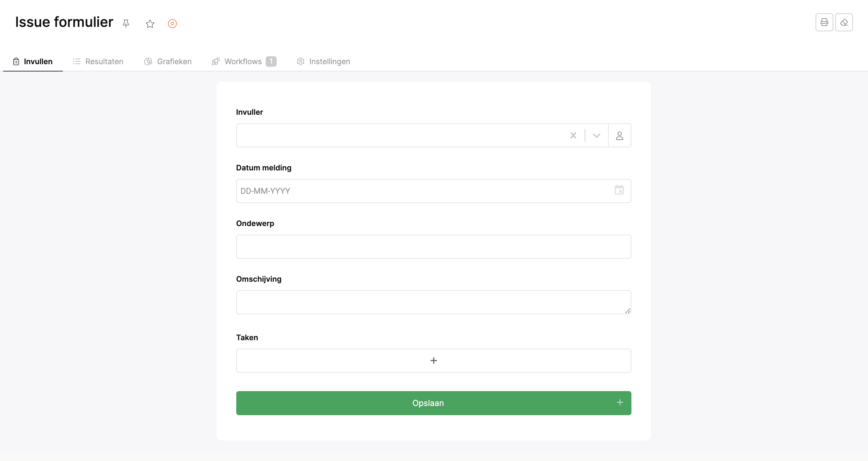
Task: Expand the Invuller dropdown chevron
Action: [x=596, y=135]
